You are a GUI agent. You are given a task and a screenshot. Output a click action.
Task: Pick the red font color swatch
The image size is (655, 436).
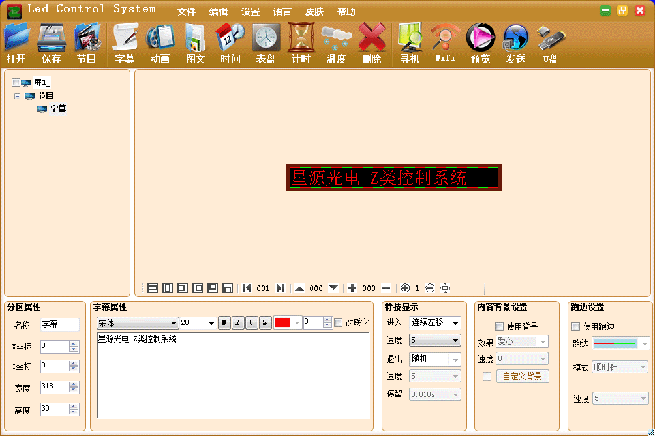tap(282, 323)
